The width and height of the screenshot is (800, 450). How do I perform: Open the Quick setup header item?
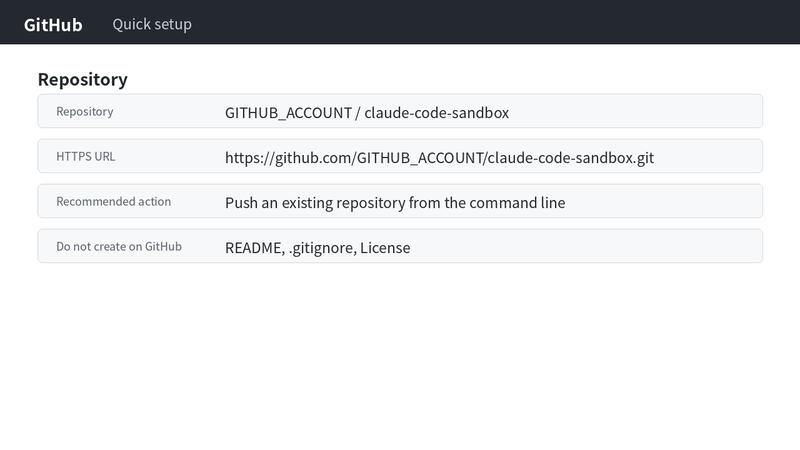(x=152, y=24)
